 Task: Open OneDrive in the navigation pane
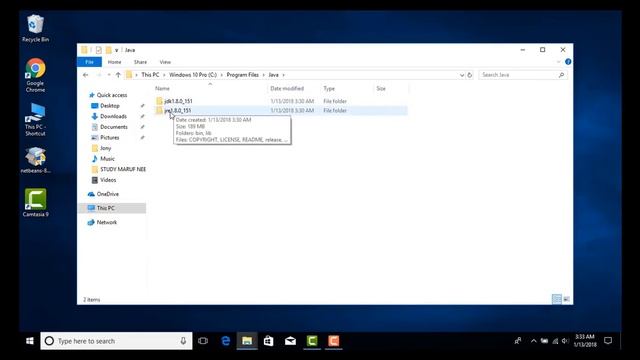pos(107,194)
